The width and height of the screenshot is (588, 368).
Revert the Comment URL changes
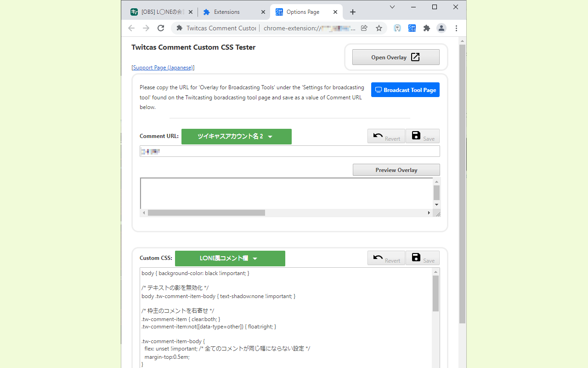coord(386,136)
